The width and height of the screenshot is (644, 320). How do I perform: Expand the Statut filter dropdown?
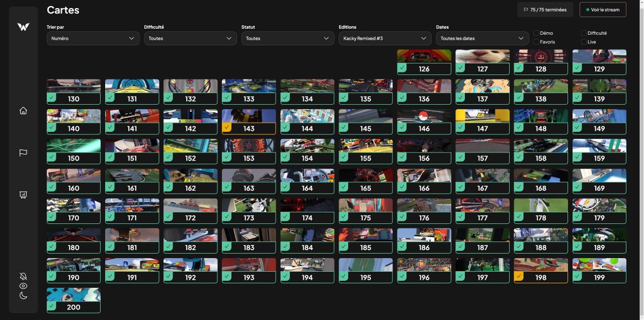click(x=288, y=38)
